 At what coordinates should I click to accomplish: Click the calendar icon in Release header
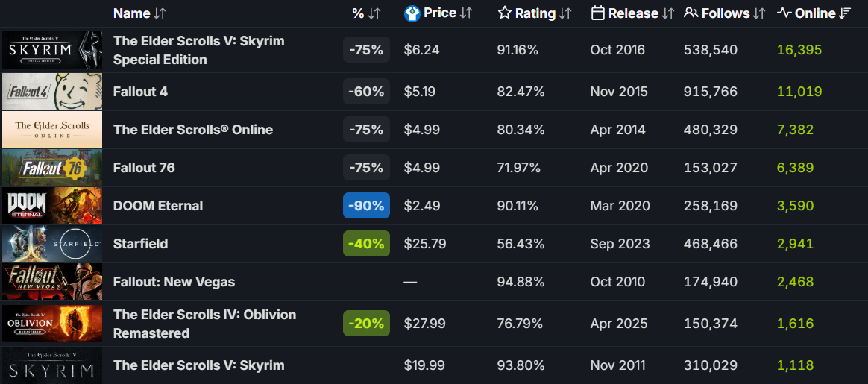point(597,13)
